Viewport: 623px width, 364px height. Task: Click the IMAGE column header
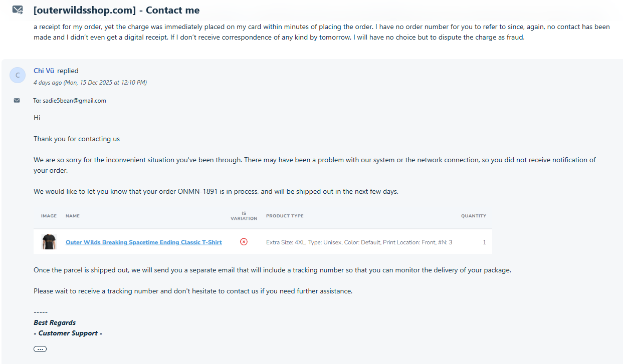point(49,216)
